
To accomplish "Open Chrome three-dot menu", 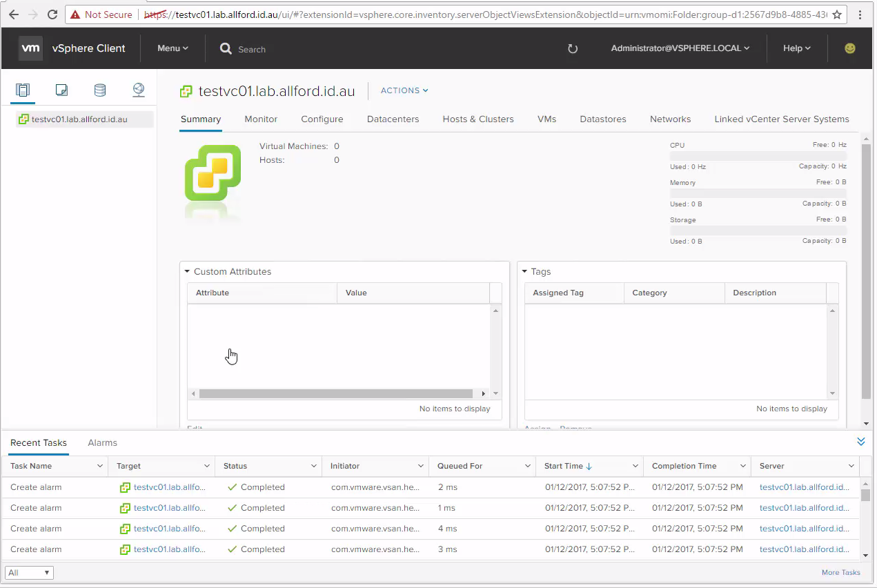I will pyautogui.click(x=860, y=14).
